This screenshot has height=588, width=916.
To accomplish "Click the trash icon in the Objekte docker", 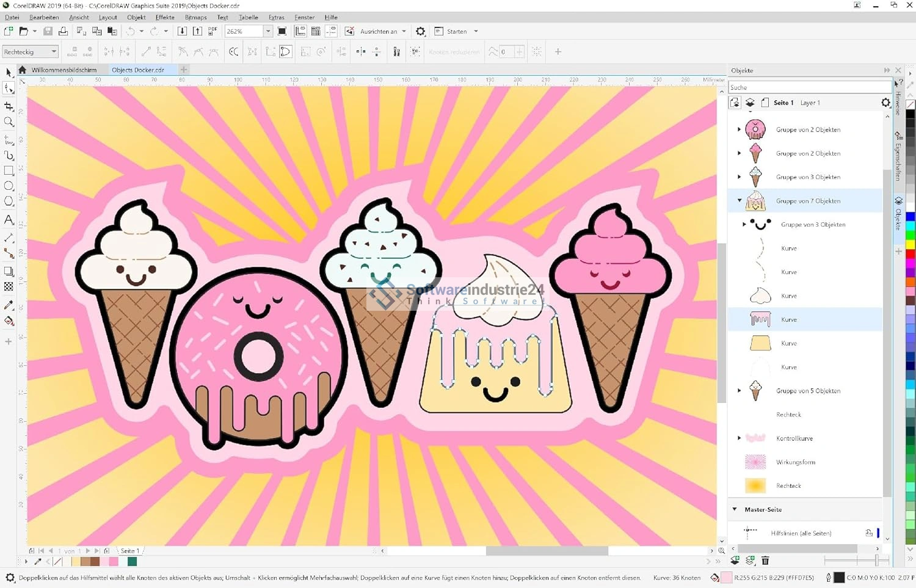I will [765, 561].
